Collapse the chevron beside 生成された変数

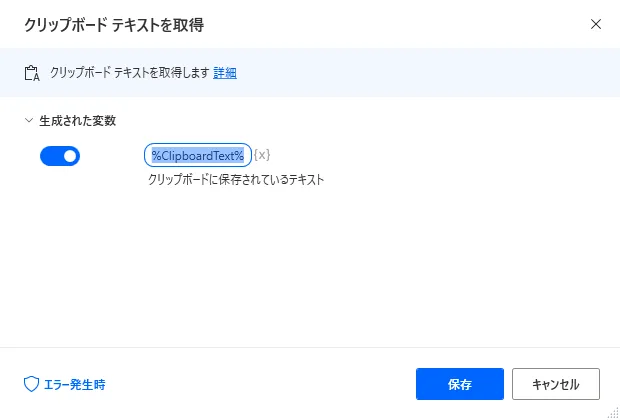28,121
